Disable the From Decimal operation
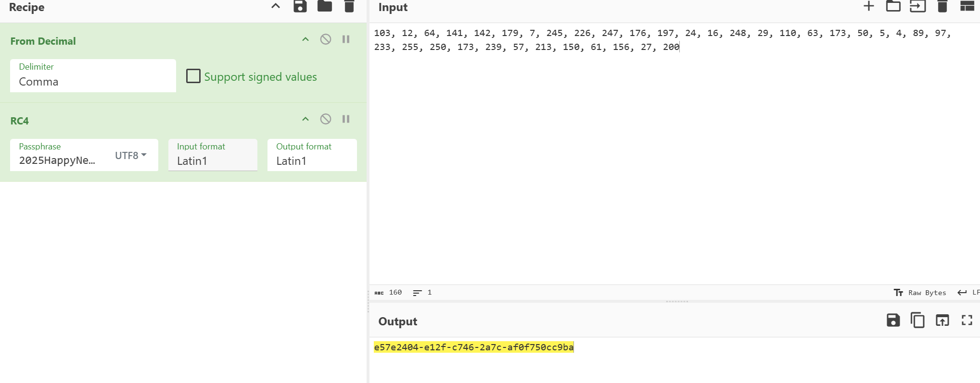This screenshot has width=980, height=383. pos(326,39)
